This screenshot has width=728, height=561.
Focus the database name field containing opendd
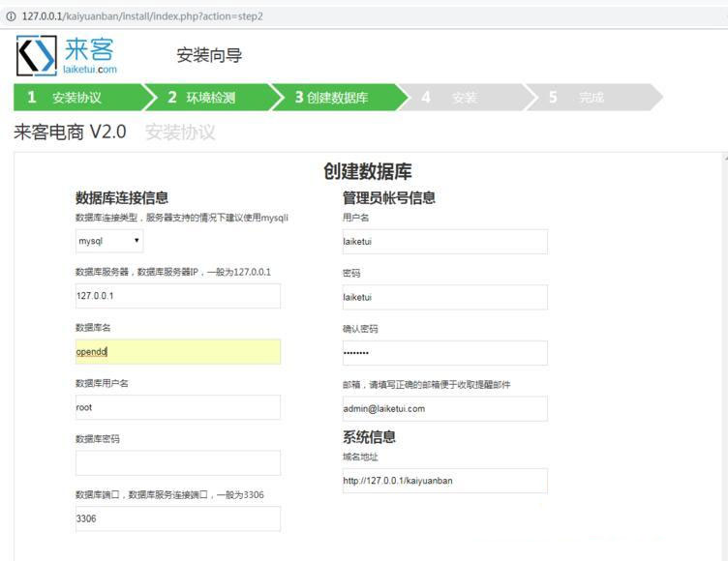point(178,352)
